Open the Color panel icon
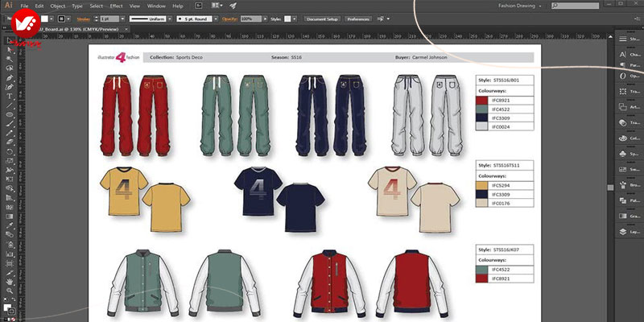The image size is (644, 322). [x=623, y=138]
